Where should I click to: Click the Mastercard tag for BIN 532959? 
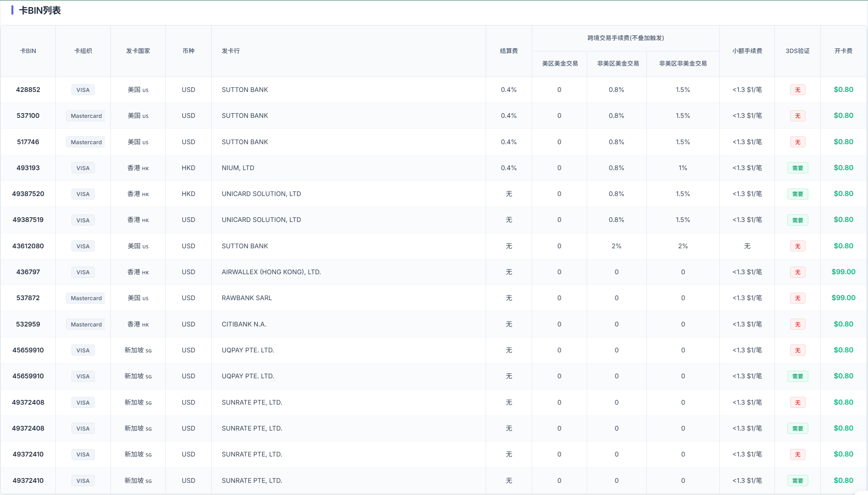(x=86, y=324)
